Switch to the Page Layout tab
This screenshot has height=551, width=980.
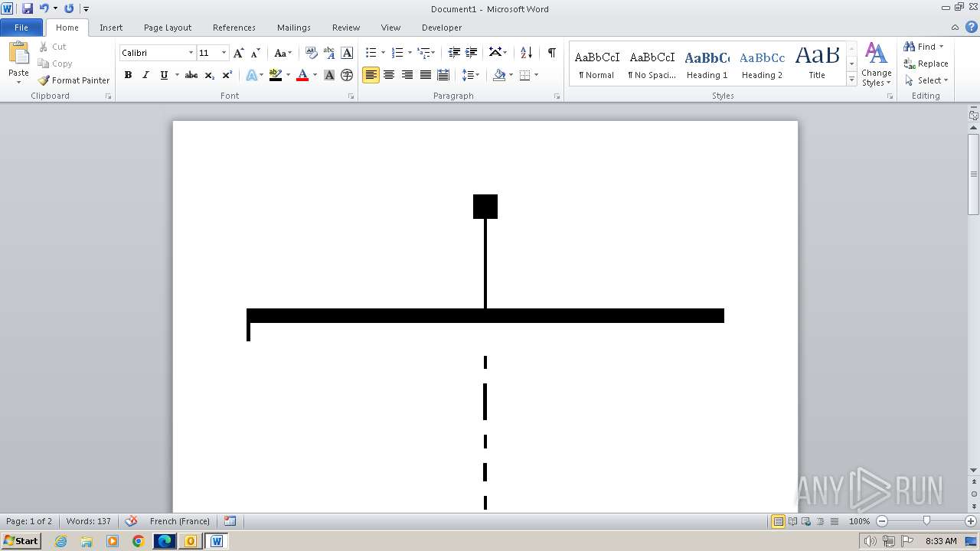click(168, 28)
